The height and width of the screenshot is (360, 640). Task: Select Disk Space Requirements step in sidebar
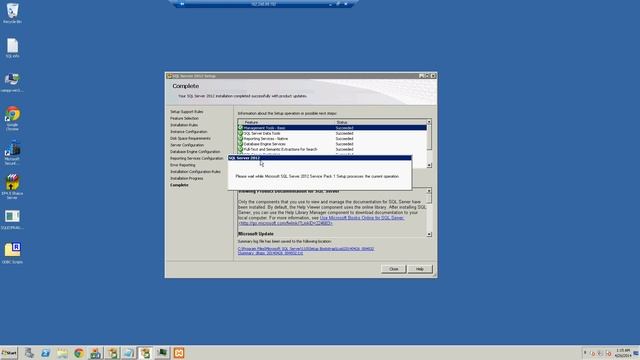pyautogui.click(x=190, y=138)
